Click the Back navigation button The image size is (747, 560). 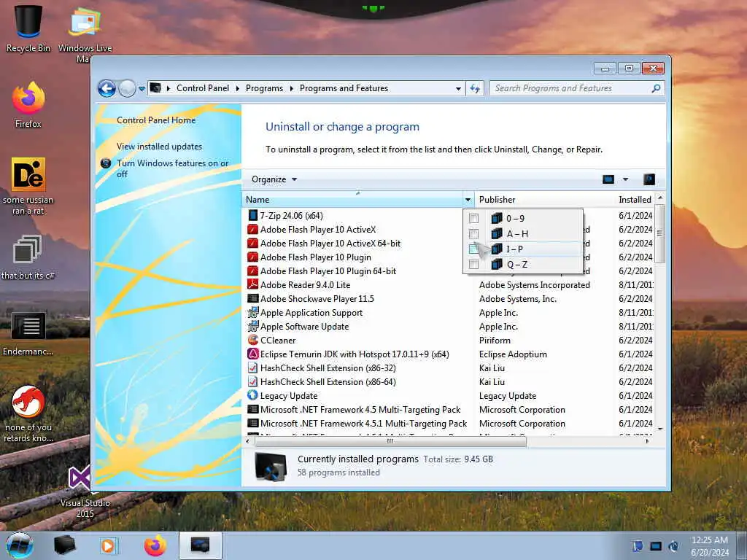tap(107, 88)
